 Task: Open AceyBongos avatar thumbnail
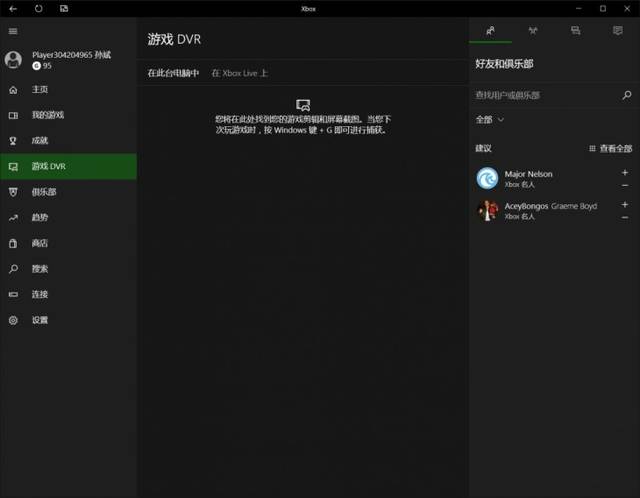click(x=487, y=211)
